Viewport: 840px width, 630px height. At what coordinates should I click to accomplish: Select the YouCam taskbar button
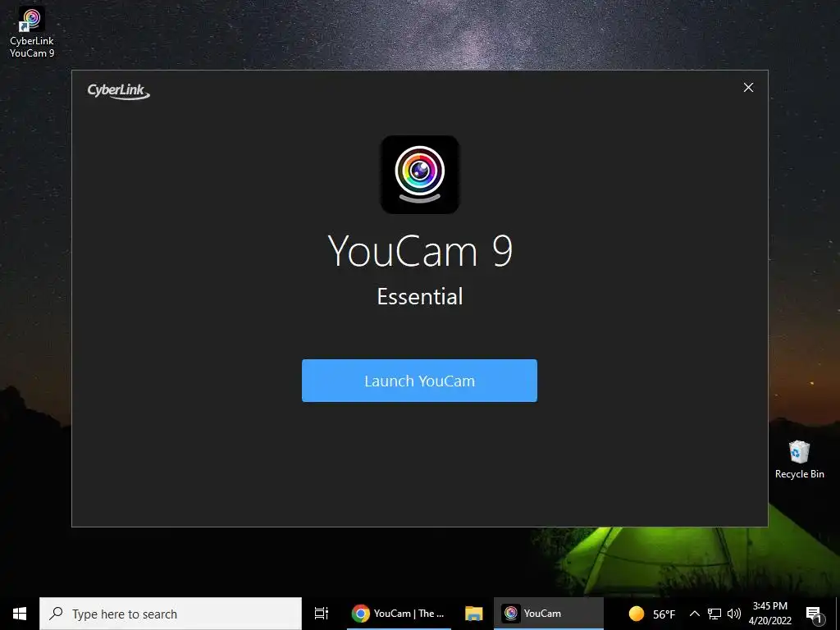549,614
